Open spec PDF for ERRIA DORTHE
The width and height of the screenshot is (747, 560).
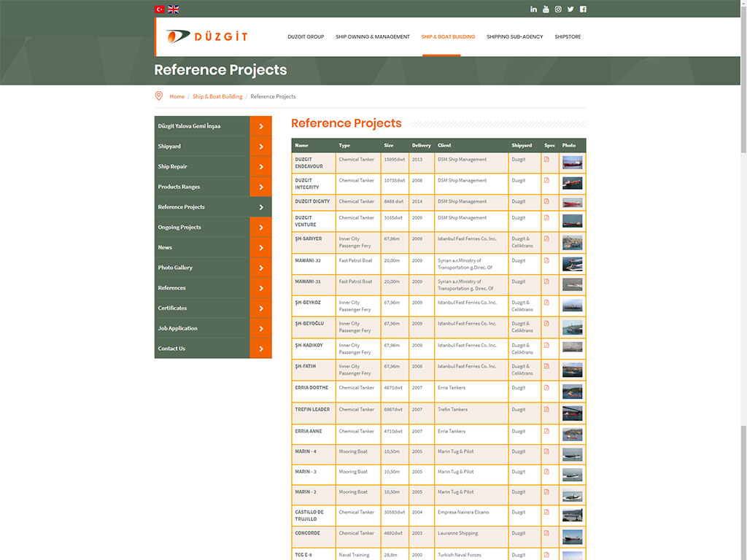click(x=547, y=388)
